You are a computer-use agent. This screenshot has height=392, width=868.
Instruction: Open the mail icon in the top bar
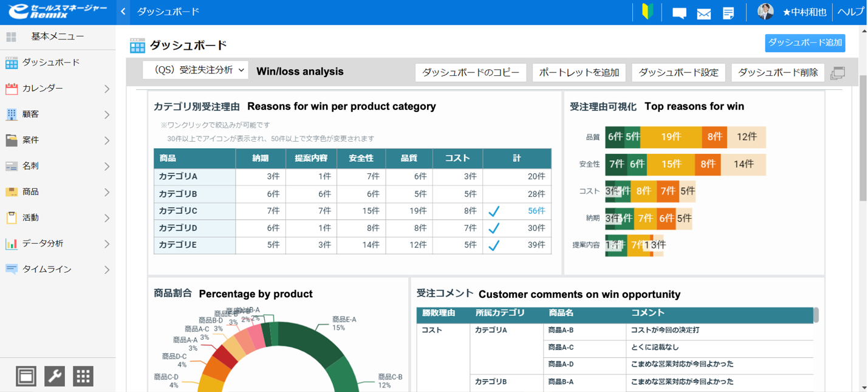click(703, 12)
